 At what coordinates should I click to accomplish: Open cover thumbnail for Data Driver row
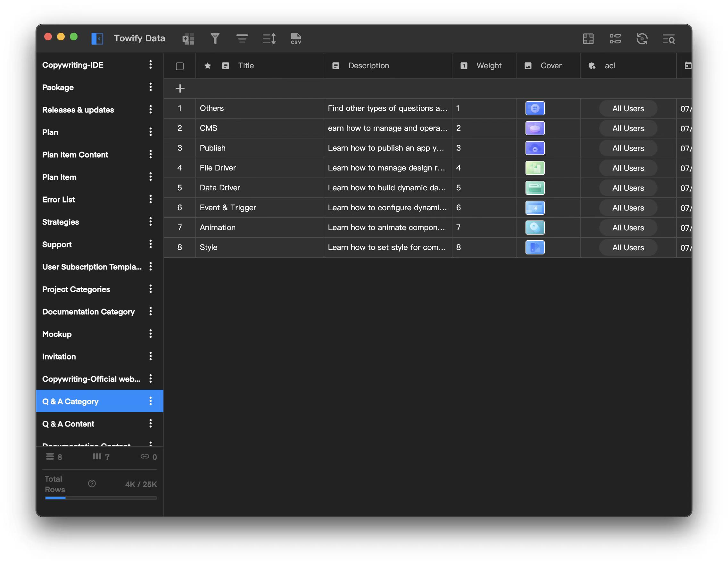pos(535,188)
